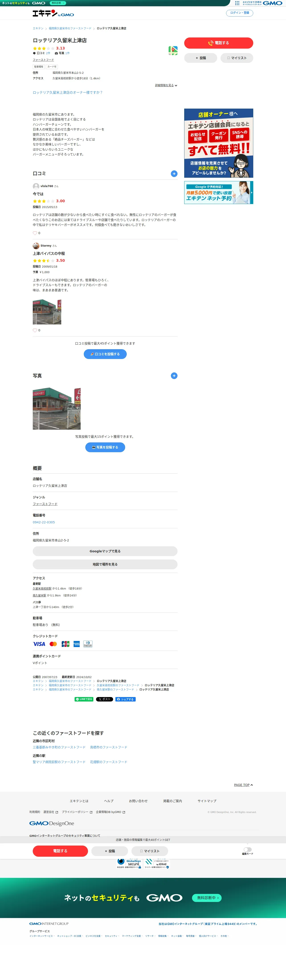The height and width of the screenshot is (980, 286).
Task: Click 口コミを投稿する button
Action: 105,354
